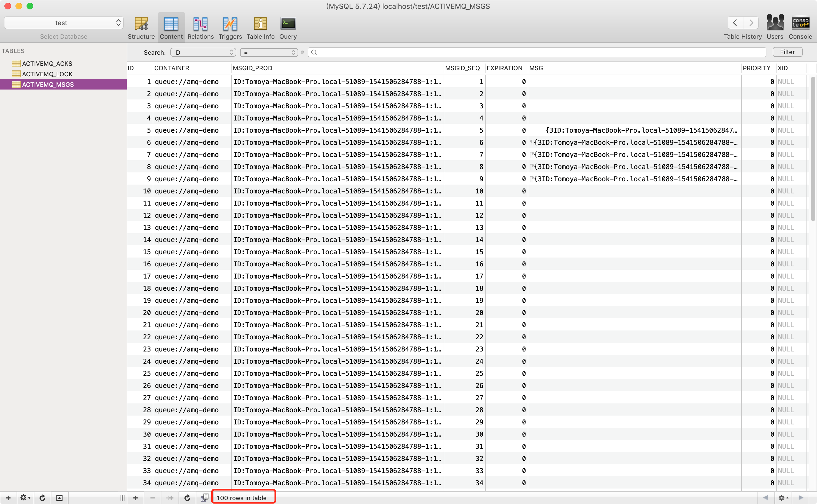This screenshot has height=504, width=817.
Task: Open the Users manager
Action: [x=775, y=27]
